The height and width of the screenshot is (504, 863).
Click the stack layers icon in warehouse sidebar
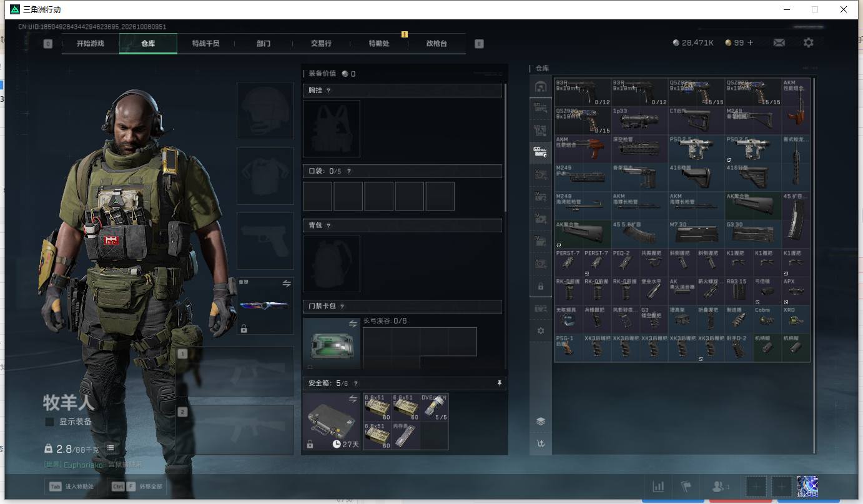point(540,421)
